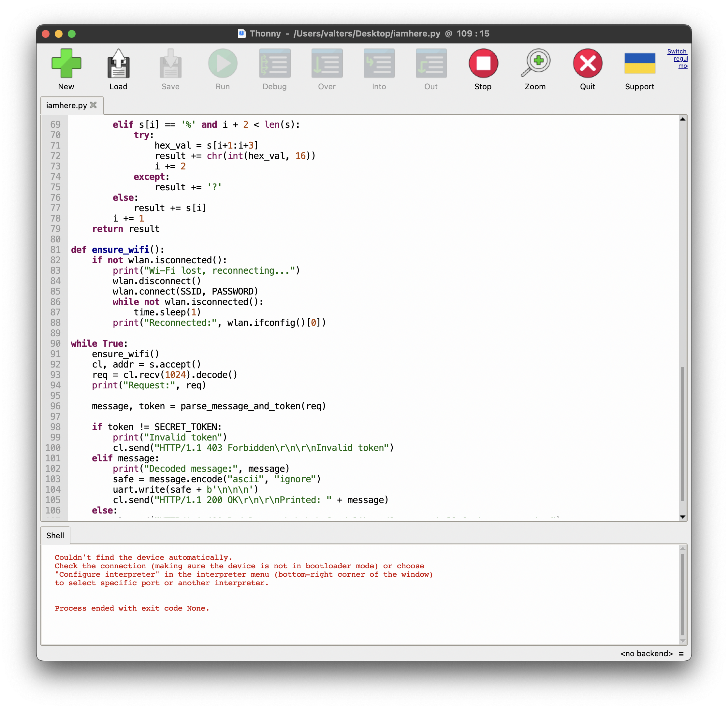728x709 pixels.
Task: Switch to the Shell tab
Action: pyautogui.click(x=55, y=535)
